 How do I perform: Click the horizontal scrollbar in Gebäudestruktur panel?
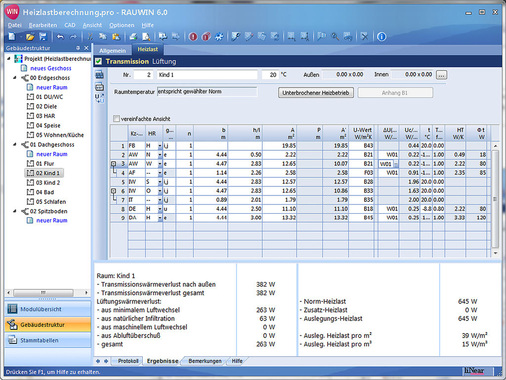[x=47, y=293]
